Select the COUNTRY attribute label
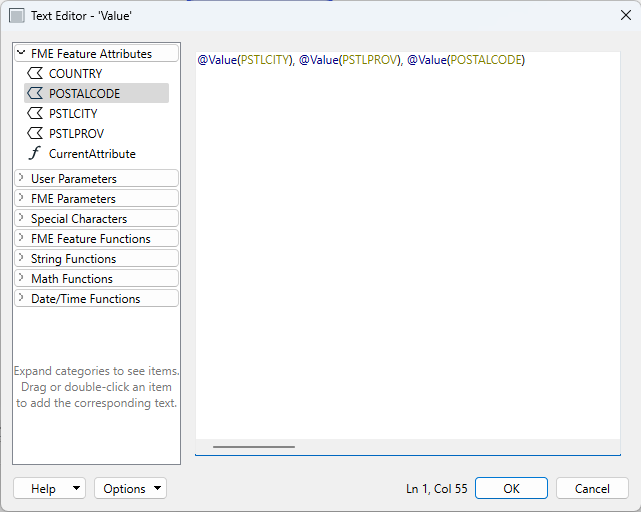 [x=76, y=74]
